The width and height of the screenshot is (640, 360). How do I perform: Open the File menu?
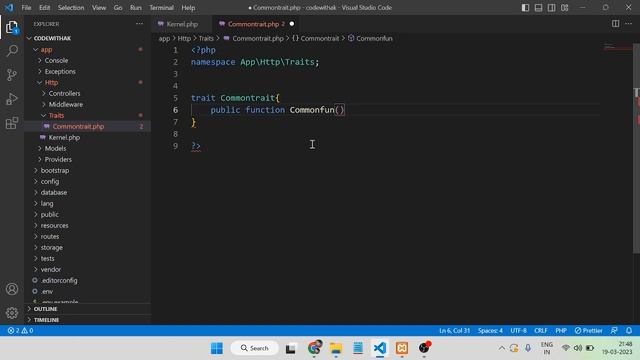click(x=26, y=8)
